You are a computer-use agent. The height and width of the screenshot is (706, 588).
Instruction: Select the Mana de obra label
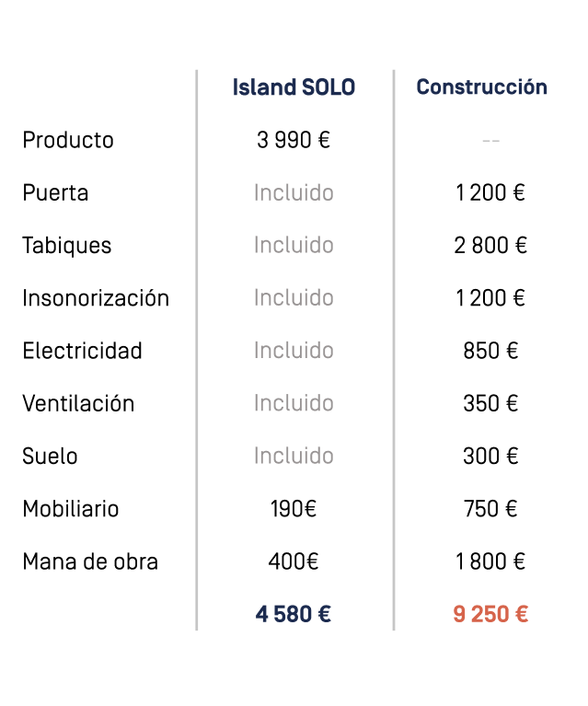[x=90, y=561]
